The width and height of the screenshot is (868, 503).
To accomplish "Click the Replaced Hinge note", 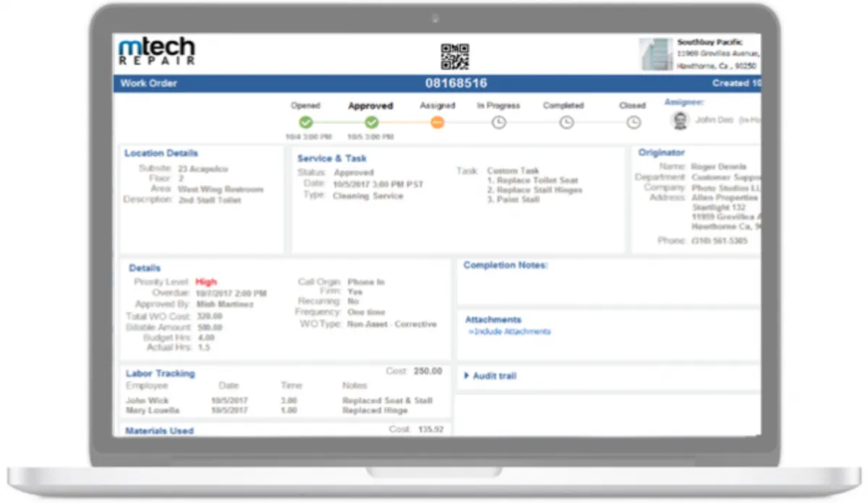I will pos(375,410).
